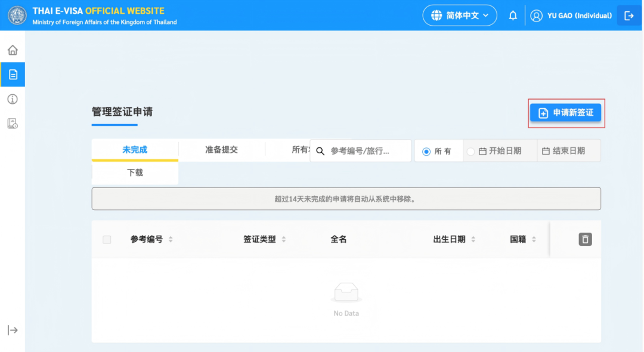Screen dimensions: 644x352
Task: Open notifications bell icon
Action: [x=513, y=16]
